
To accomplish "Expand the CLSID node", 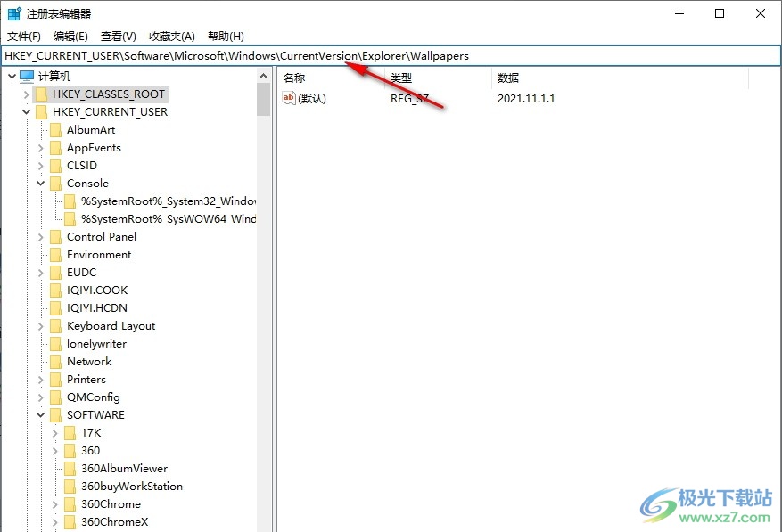I will [x=41, y=166].
